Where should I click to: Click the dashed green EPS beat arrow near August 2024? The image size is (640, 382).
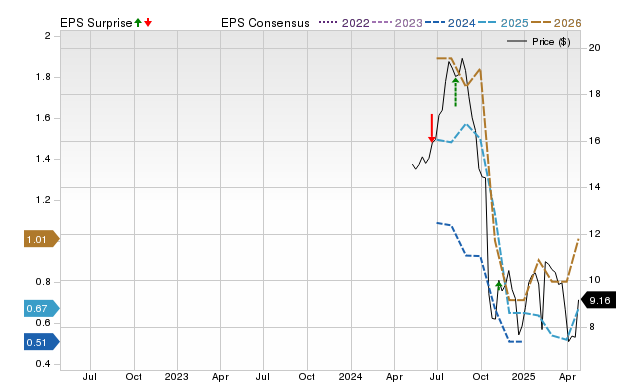(x=456, y=92)
